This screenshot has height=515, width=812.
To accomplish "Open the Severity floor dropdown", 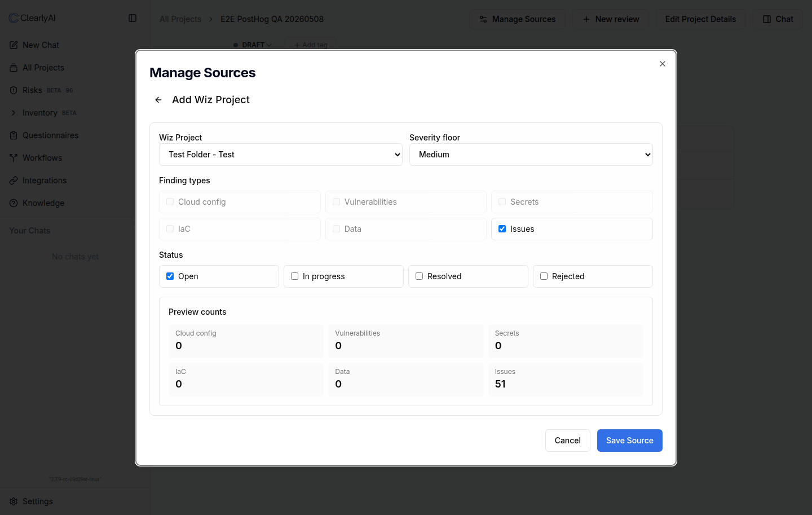I will pyautogui.click(x=531, y=155).
